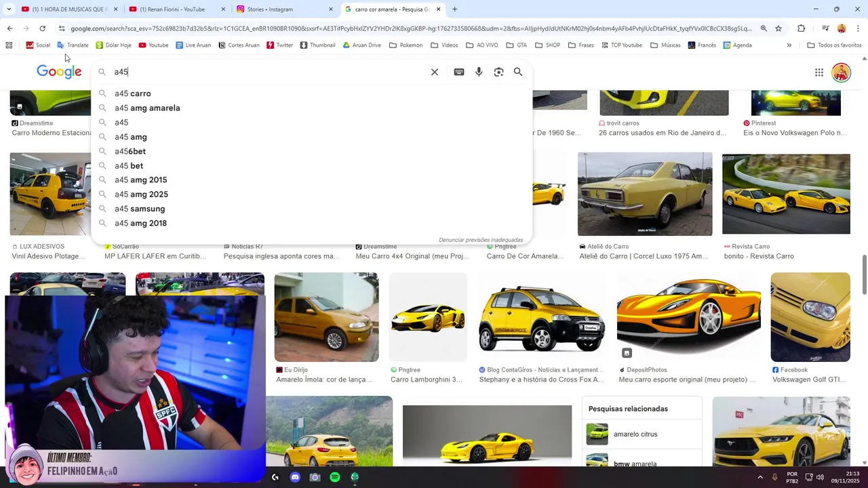Open the Dólar Hoje bookmark

coord(113,45)
